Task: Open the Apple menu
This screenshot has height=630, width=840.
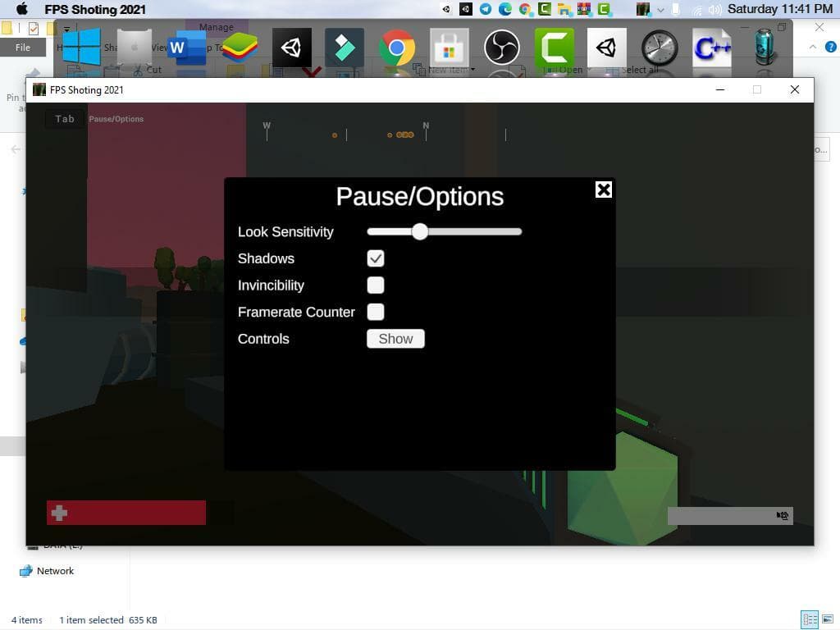Action: 21,8
